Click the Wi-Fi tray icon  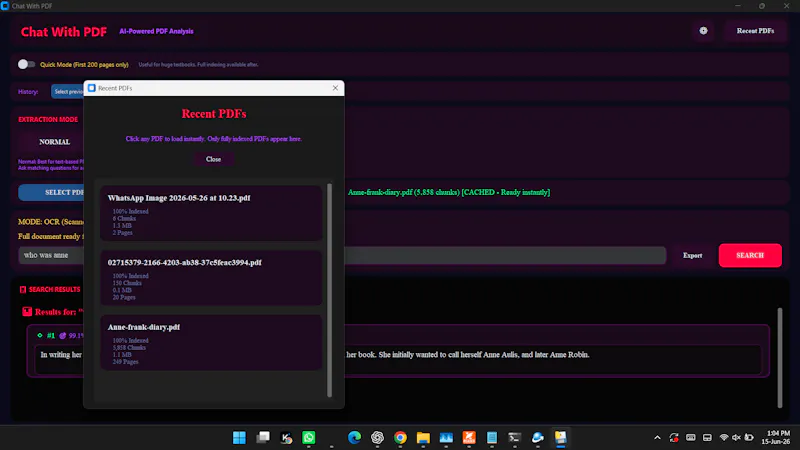(x=723, y=437)
